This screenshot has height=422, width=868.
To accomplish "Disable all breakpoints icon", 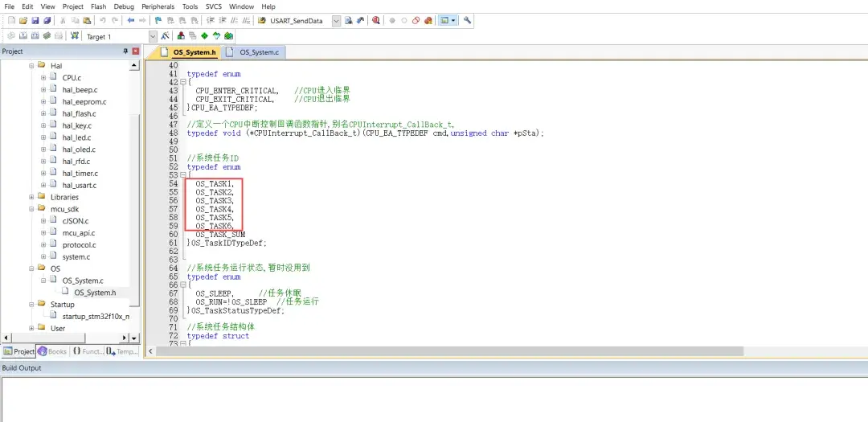I will (x=416, y=20).
